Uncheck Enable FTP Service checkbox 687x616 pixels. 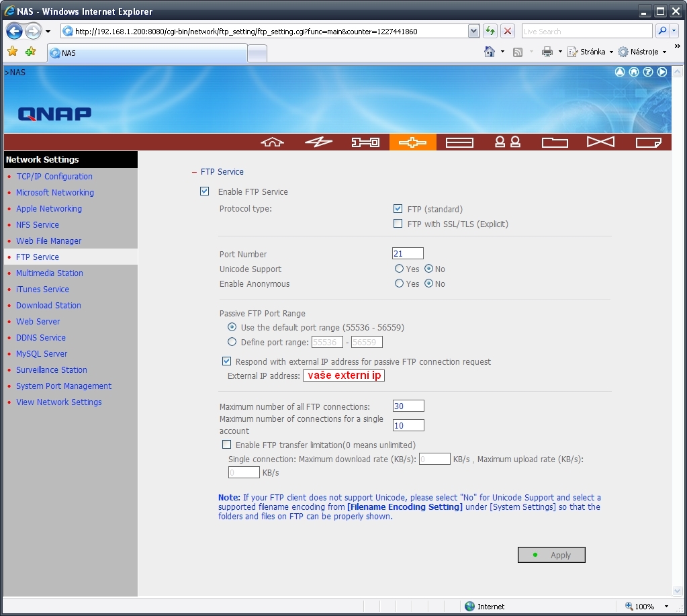204,191
